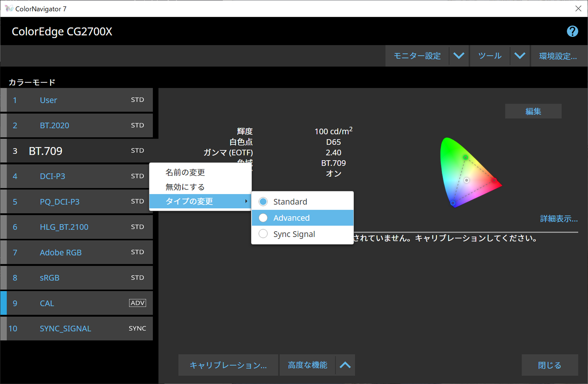The image size is (588, 384).
Task: Click the オン value text
Action: point(333,173)
